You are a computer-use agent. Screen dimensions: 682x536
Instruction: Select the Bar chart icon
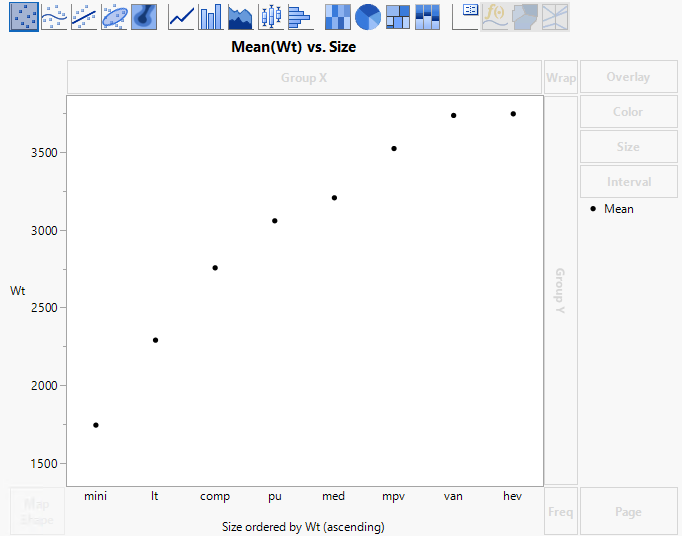pyautogui.click(x=211, y=17)
